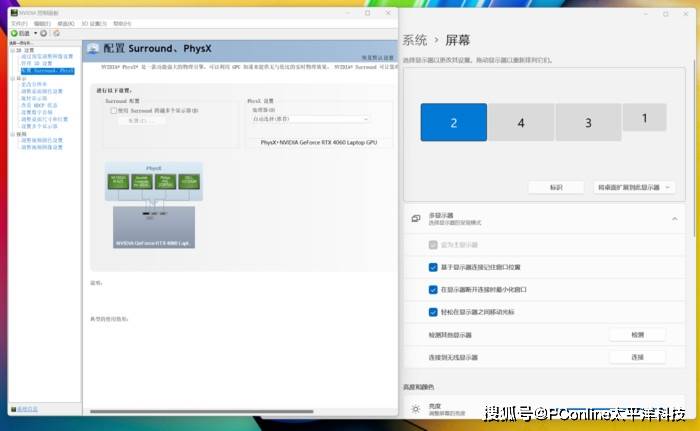Click the brightness sun icon in Settings
This screenshot has height=431, width=700.
pos(416,409)
